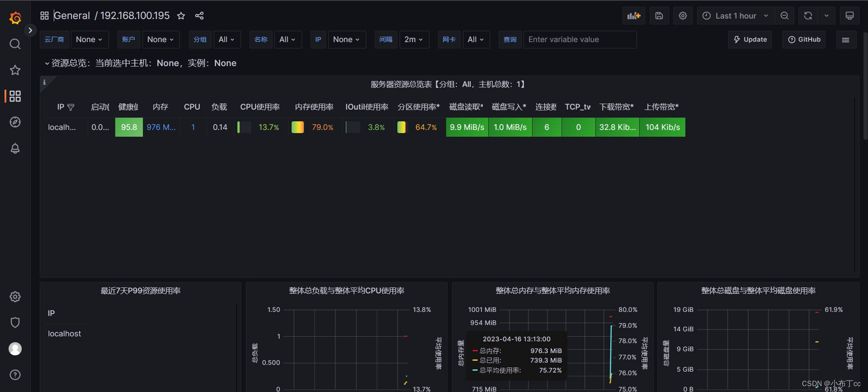Screen dimensions: 868x392
Task: Click the partition usage 64.7% gauge cell
Action: (x=419, y=127)
